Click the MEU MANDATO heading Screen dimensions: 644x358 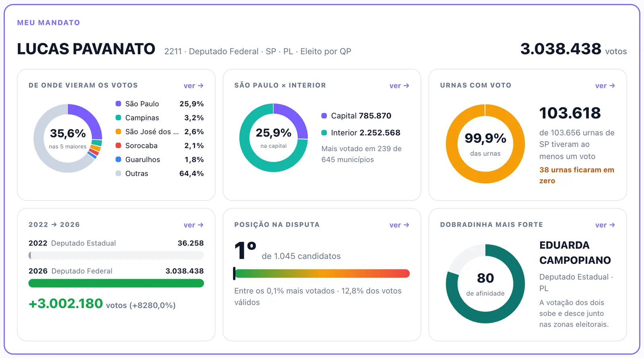[48, 23]
